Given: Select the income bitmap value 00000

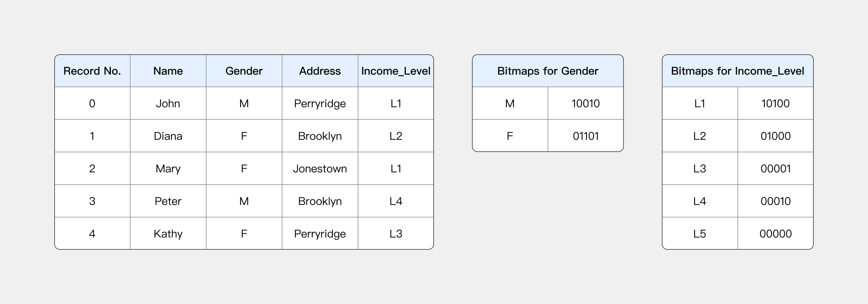Looking at the screenshot, I should pyautogui.click(x=775, y=234).
